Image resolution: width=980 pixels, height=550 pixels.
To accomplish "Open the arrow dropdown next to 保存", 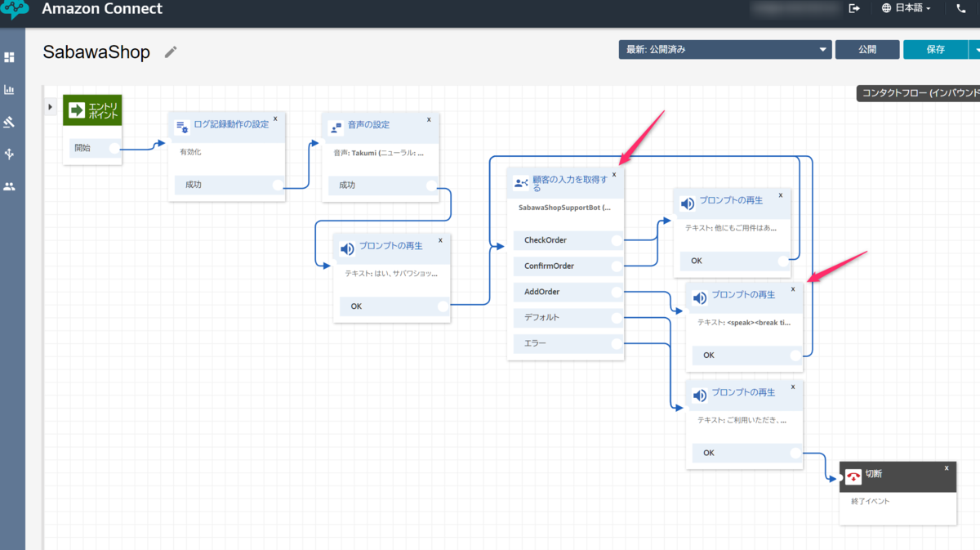I will 974,49.
